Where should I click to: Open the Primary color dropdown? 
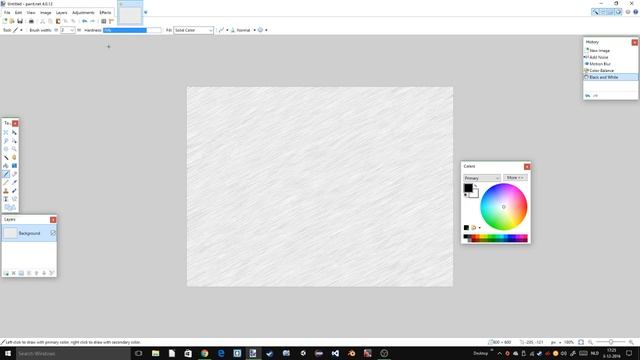pyautogui.click(x=482, y=178)
